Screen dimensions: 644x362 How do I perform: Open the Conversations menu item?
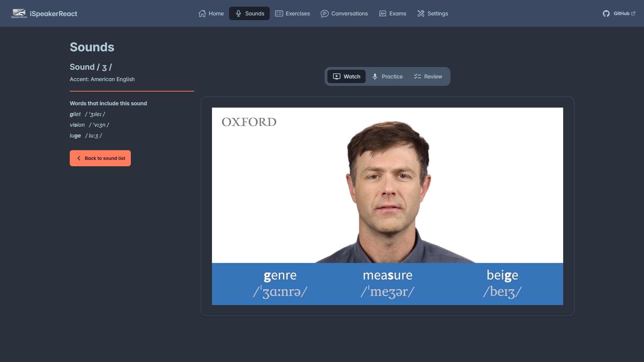pyautogui.click(x=349, y=13)
